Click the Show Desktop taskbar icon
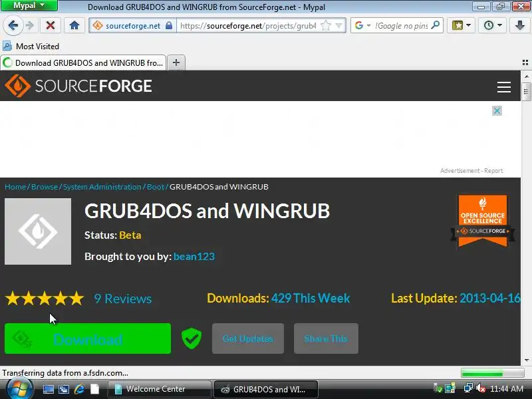This screenshot has width=532, height=399. [48, 389]
